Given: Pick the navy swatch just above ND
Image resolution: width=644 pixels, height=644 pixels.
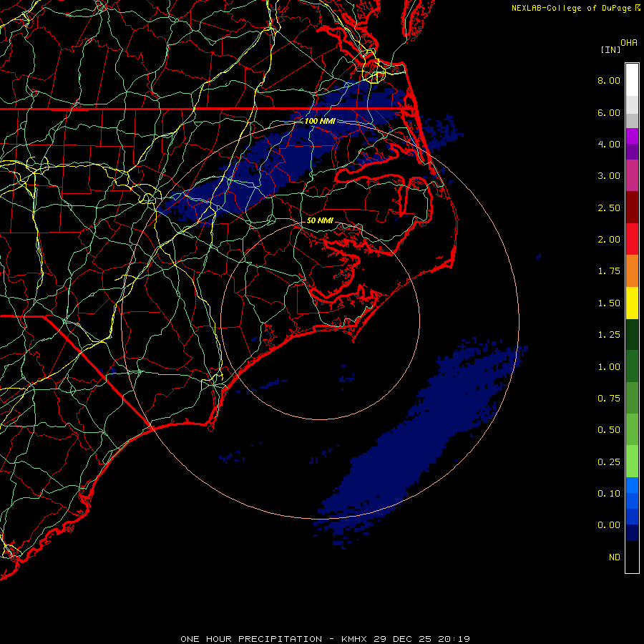Looking at the screenshot, I should click(632, 533).
